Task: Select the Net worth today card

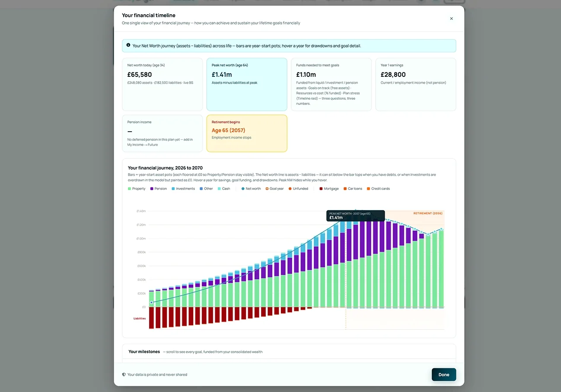Action: (162, 85)
